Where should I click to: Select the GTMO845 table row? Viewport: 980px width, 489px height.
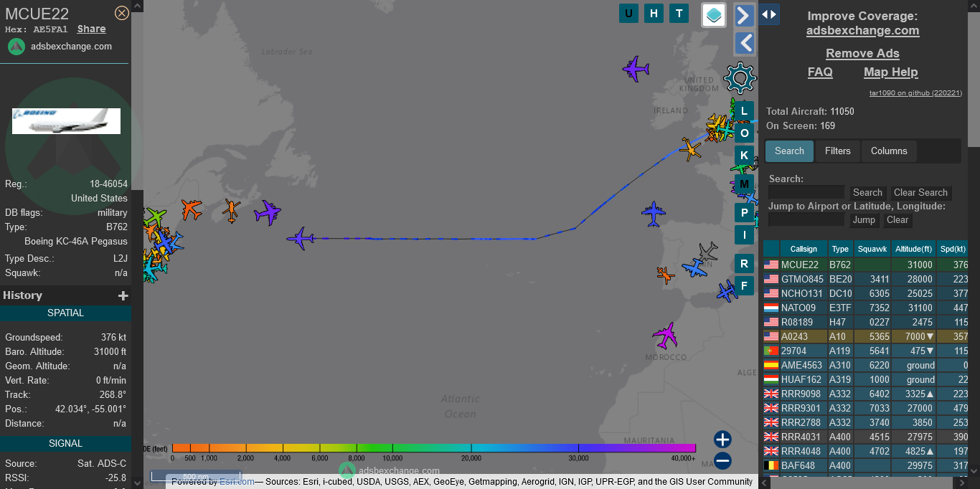[x=865, y=279]
